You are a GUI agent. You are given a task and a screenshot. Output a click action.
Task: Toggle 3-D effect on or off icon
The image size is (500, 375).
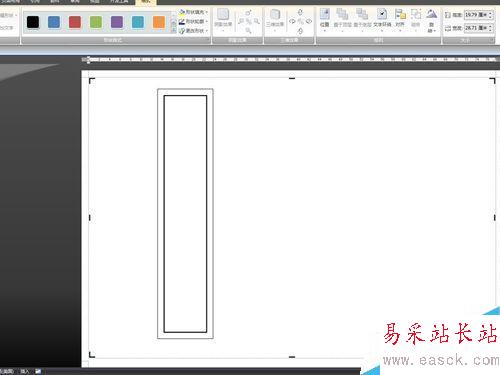tap(301, 21)
